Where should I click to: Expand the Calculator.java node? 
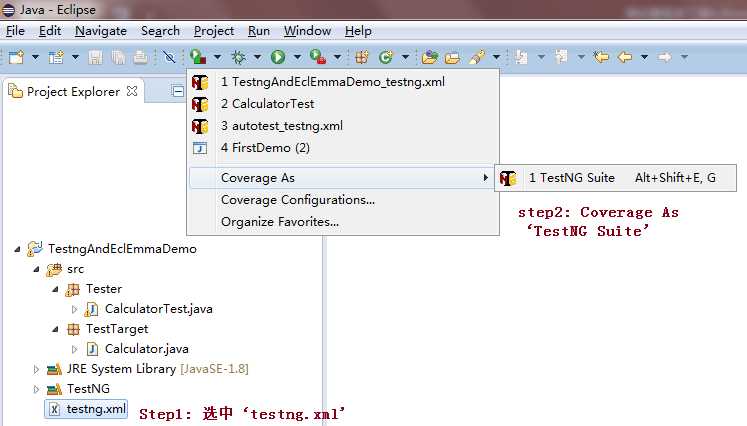coord(74,349)
